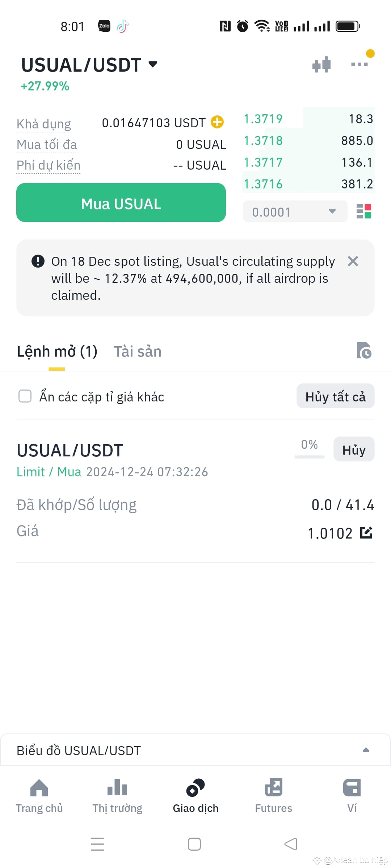391x868 pixels.
Task: Tap Hủy tất cả to cancel all
Action: click(335, 396)
